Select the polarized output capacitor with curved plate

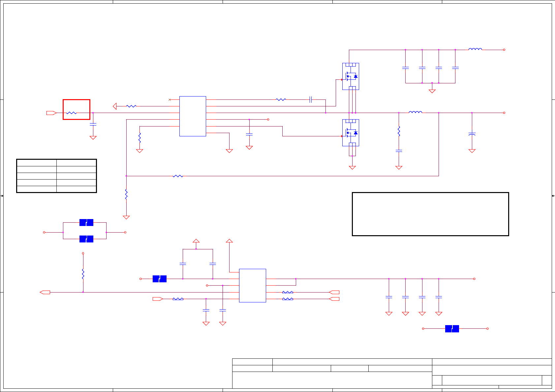tap(472, 134)
